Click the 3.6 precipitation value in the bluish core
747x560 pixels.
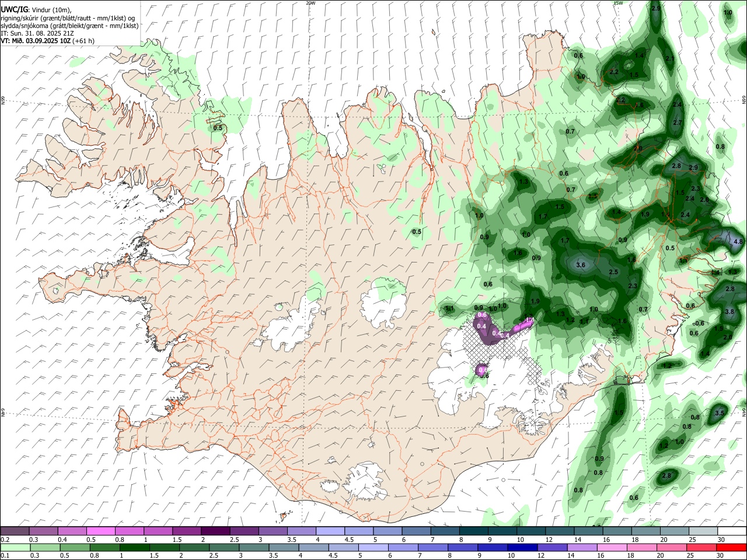pyautogui.click(x=581, y=265)
